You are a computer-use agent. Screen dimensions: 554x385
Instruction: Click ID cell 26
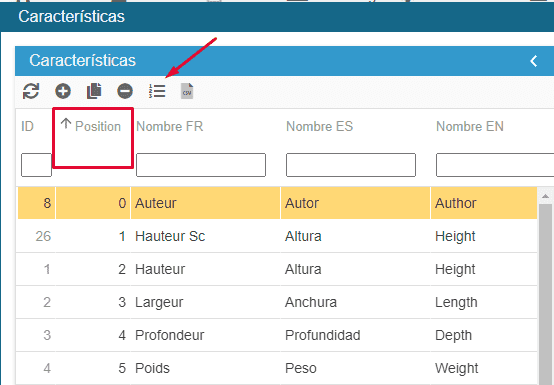(x=36, y=236)
